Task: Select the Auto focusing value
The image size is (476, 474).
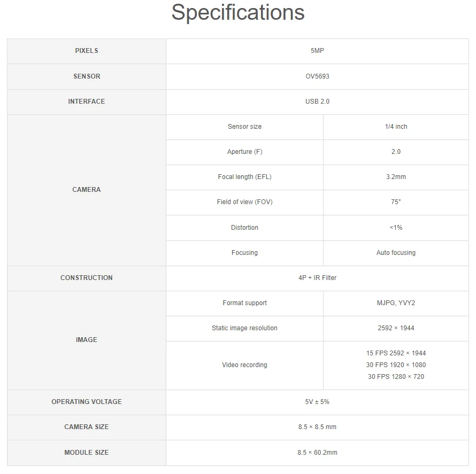Action: [x=396, y=253]
